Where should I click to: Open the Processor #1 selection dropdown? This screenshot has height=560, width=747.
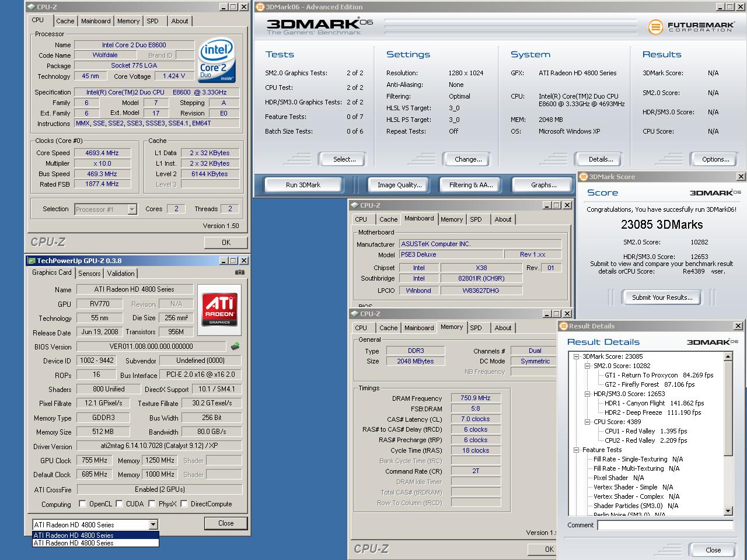pos(132,209)
